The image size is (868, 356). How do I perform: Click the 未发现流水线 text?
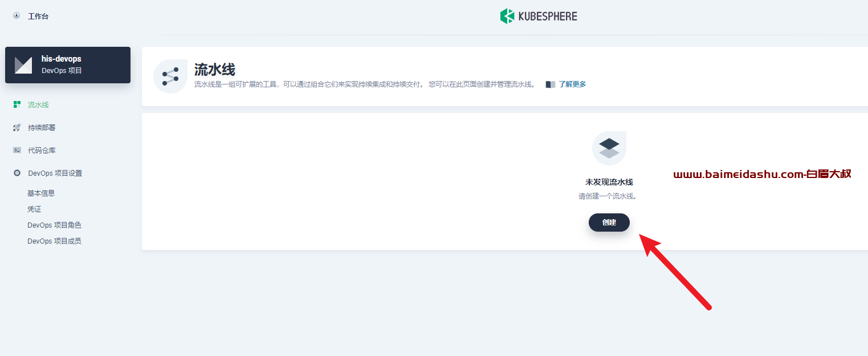(x=609, y=183)
